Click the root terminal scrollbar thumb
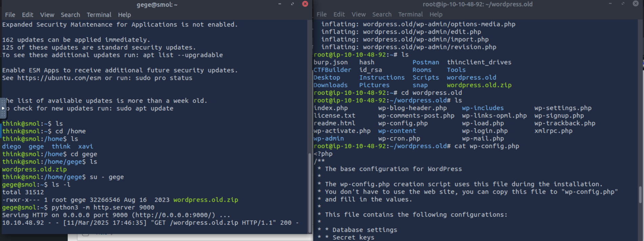 tap(640, 195)
